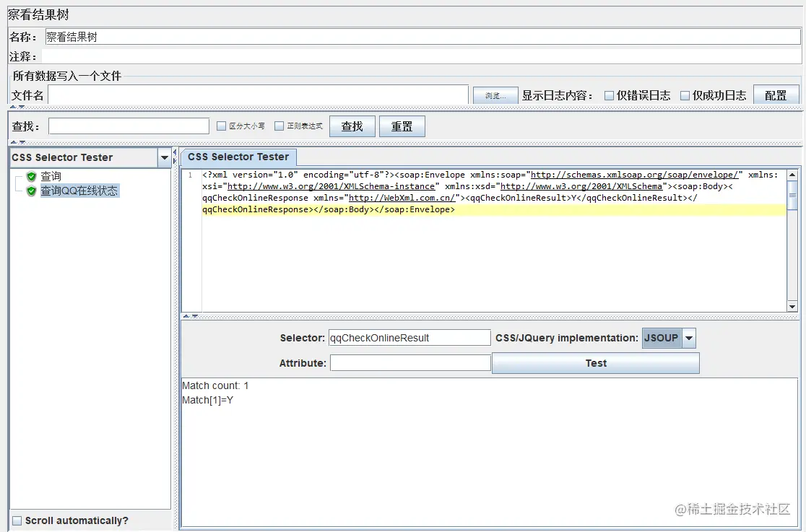Image resolution: width=806 pixels, height=532 pixels.
Task: Click the 查找 search button
Action: coord(352,126)
